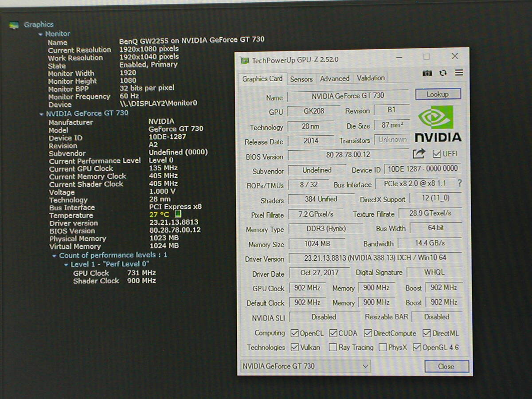Click the "1.000 V" Voltage value

coord(162,191)
